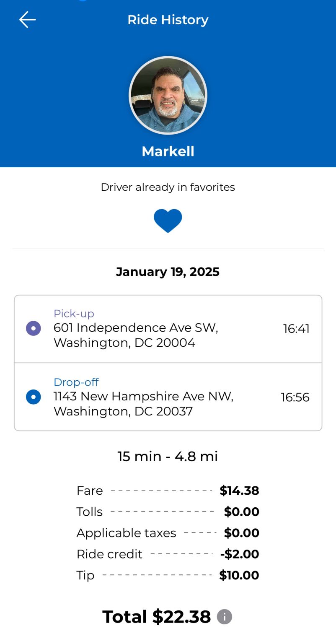Open Markell's driver profile photo

[168, 95]
